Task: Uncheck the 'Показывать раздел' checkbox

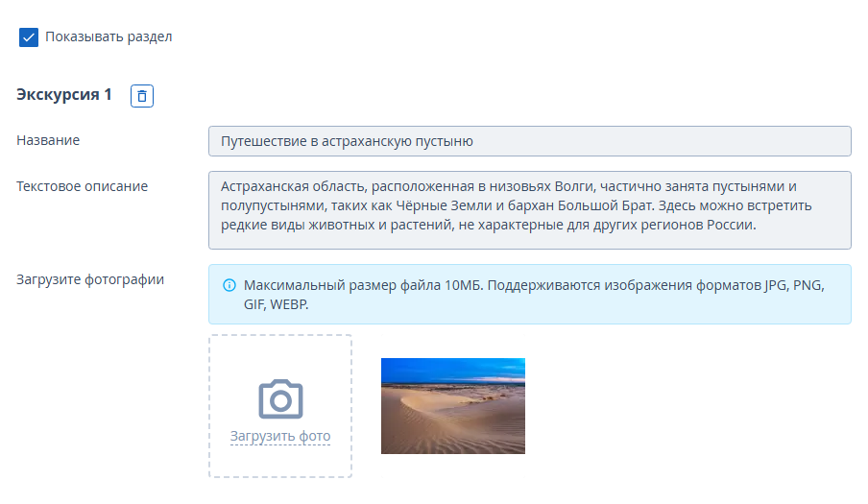Action: click(x=29, y=37)
